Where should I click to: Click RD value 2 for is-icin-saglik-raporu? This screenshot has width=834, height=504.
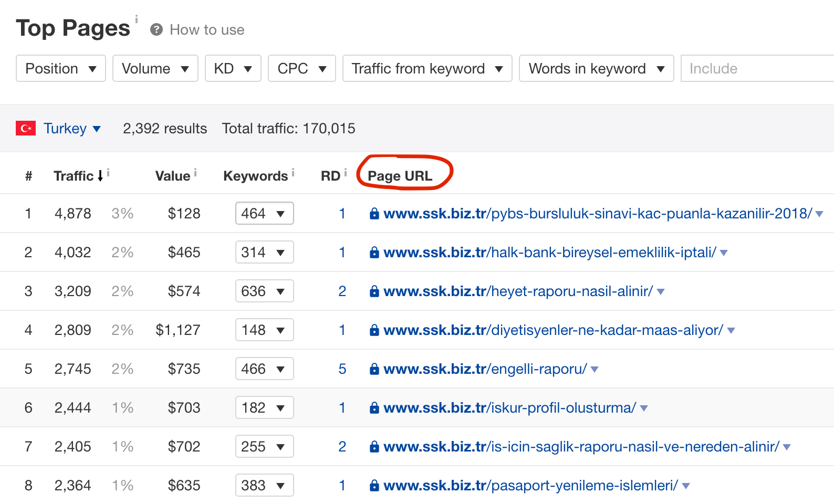(x=342, y=446)
